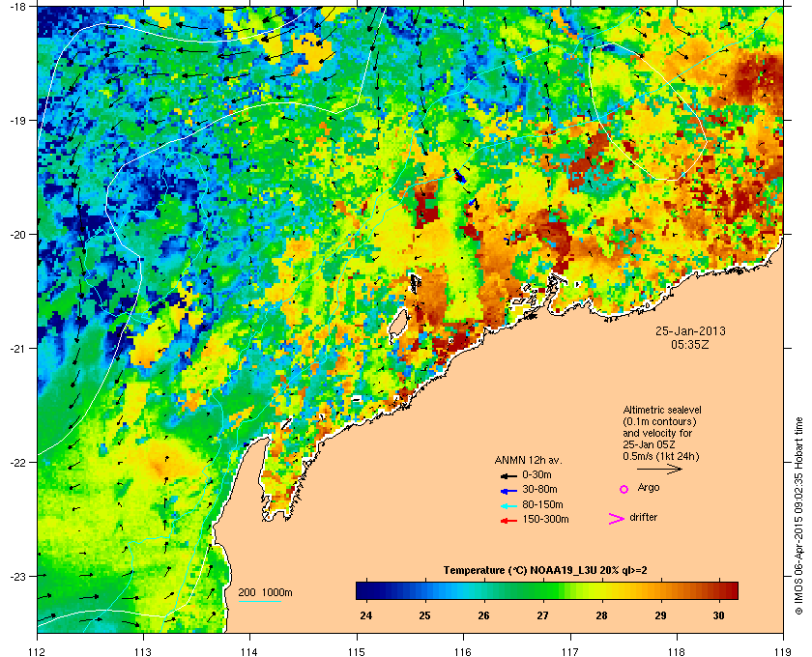The width and height of the screenshot is (812, 657).
Task: Click the magenta Argo circle symbol
Action: 624,489
